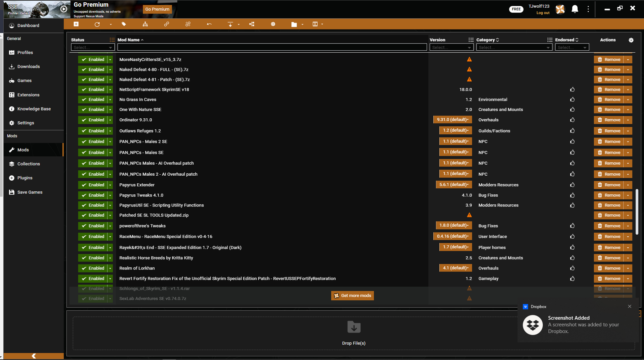Open the Status filter Select dropdown
The image size is (644, 360).
tap(93, 47)
